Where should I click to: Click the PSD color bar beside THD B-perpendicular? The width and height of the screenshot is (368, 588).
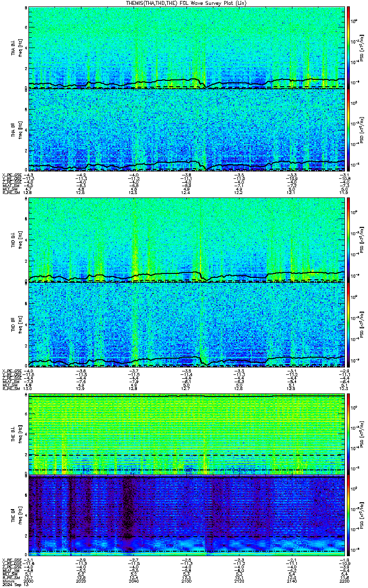coord(348,240)
